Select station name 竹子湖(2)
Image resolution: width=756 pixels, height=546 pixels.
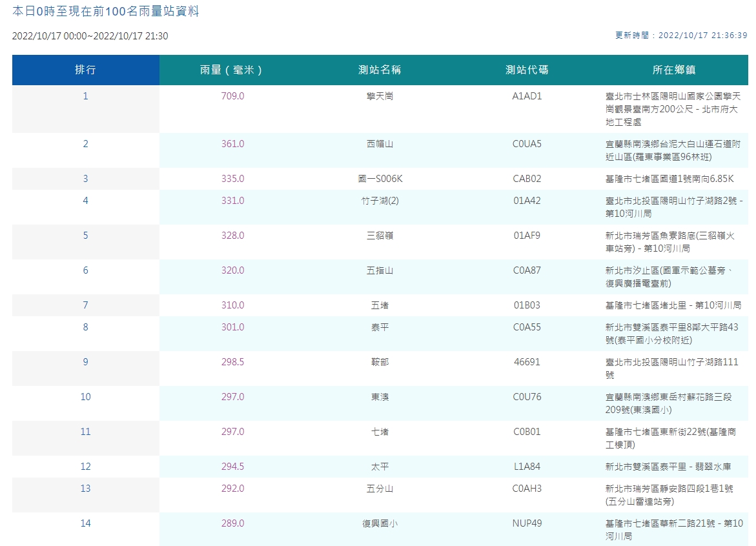click(380, 201)
